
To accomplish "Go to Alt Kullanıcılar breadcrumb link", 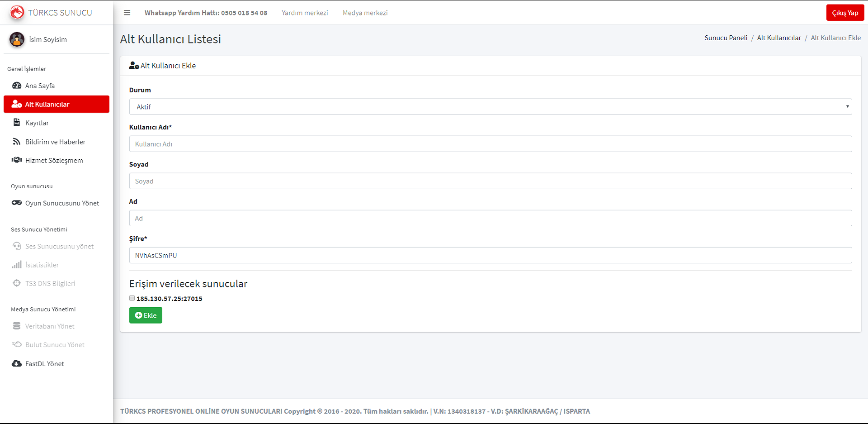I will pos(778,38).
